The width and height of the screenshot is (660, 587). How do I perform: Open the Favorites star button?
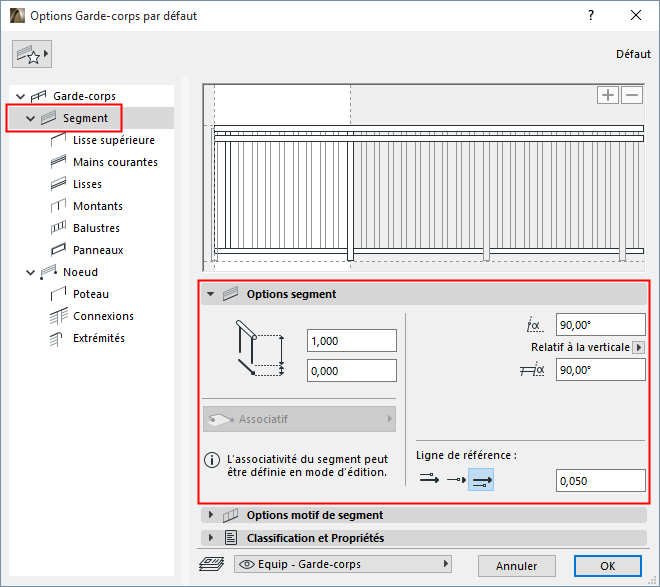click(x=32, y=54)
